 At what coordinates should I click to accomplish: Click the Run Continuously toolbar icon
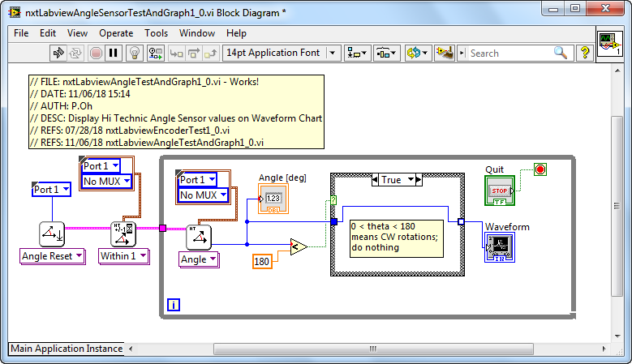pyautogui.click(x=75, y=54)
